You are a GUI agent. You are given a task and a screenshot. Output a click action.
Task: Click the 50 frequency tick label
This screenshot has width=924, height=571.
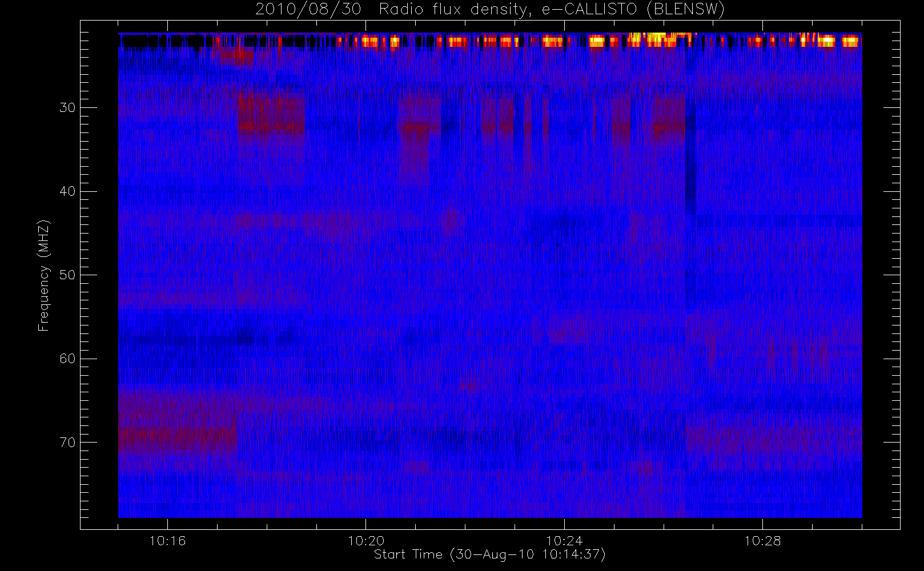[67, 275]
